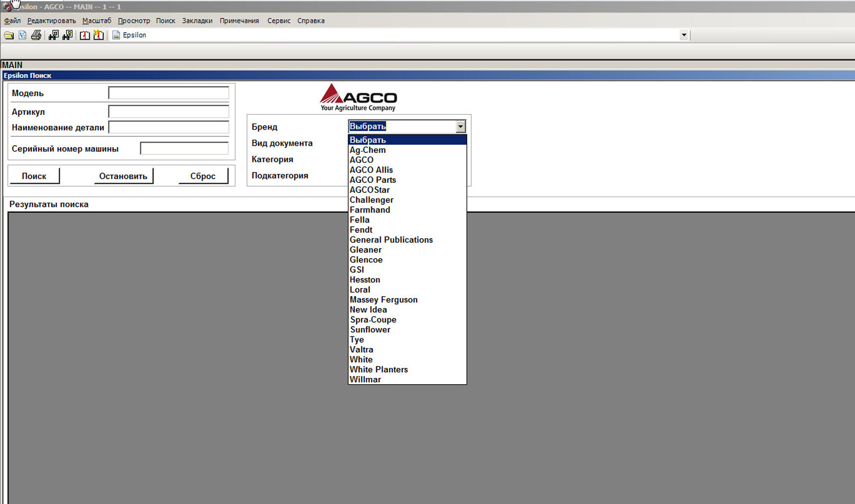855x504 pixels.
Task: Click the second binoculars search icon
Action: click(67, 35)
